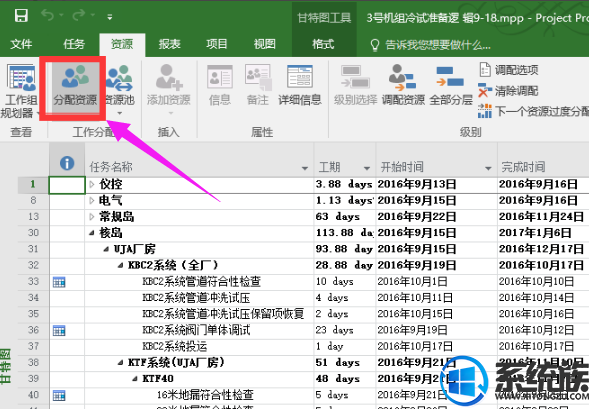Switch to the 报表 ribbon tab
This screenshot has width=589, height=409.
(x=169, y=44)
